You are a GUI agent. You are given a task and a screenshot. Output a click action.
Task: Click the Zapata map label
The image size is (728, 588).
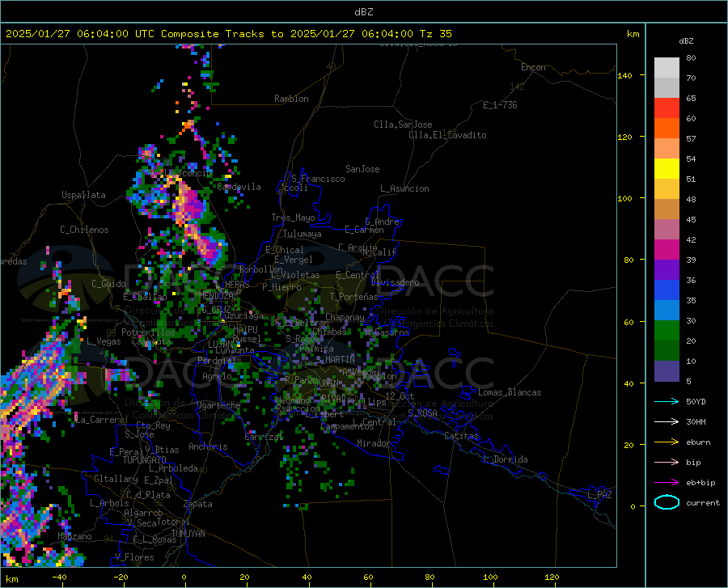(198, 504)
